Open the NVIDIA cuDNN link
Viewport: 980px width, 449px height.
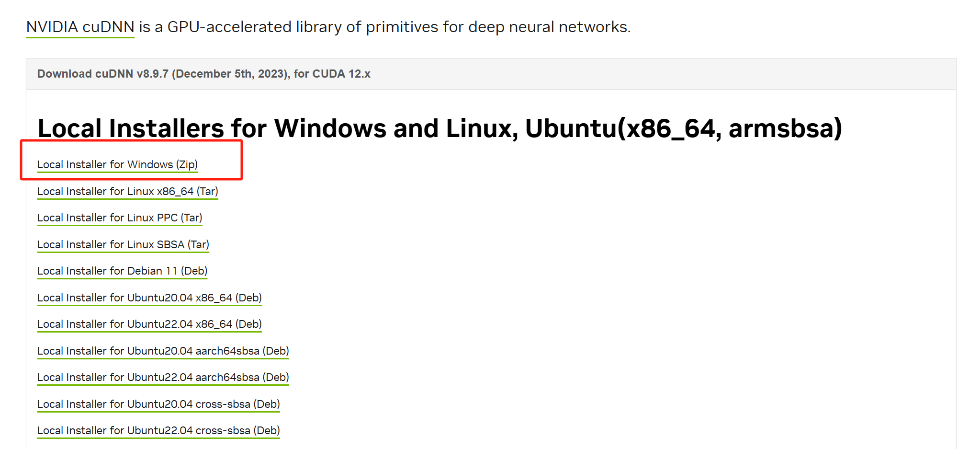80,27
